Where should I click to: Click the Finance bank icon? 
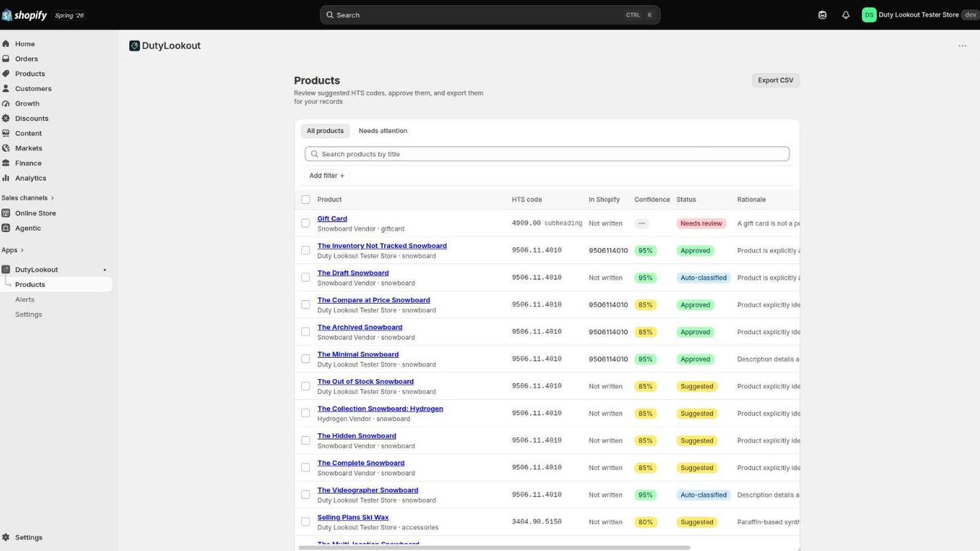6,163
